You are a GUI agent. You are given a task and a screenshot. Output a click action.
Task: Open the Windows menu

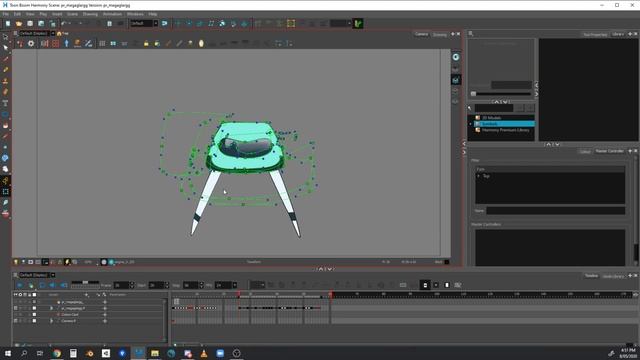135,14
